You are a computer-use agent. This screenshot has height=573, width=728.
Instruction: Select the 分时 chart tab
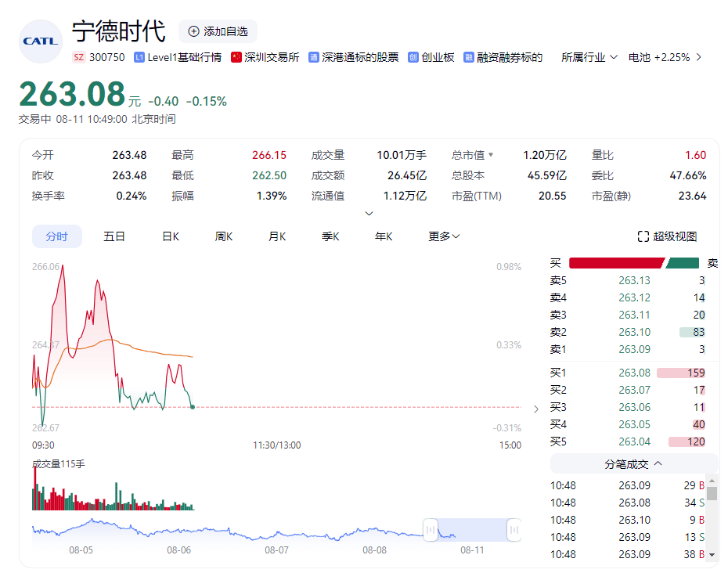[x=56, y=236]
